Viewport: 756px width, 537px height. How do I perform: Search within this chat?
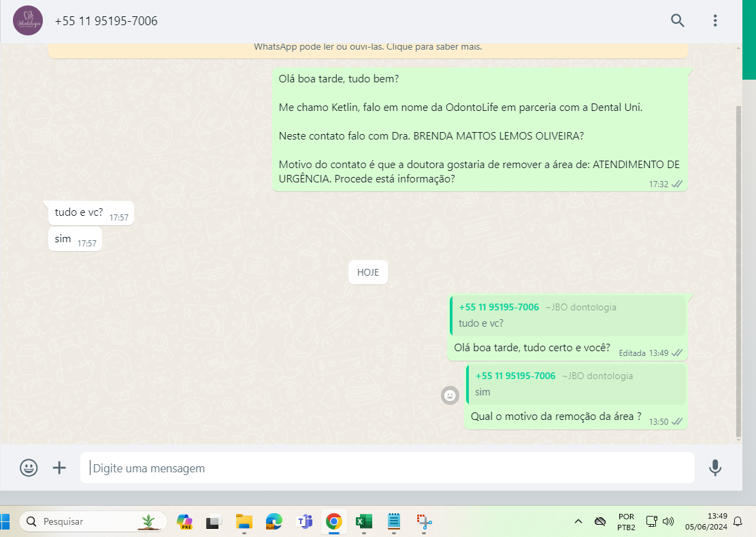pyautogui.click(x=678, y=20)
